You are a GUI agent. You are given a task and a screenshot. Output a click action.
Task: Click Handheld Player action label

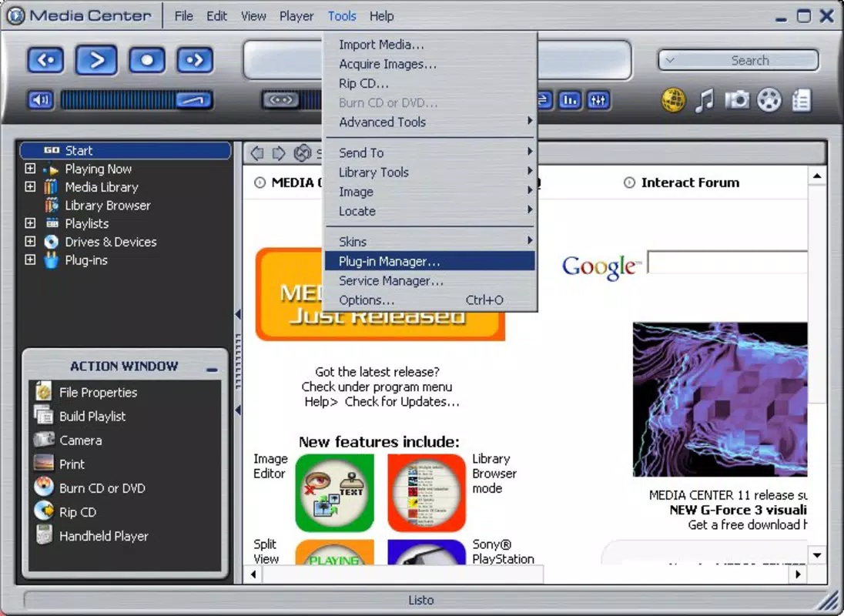104,536
